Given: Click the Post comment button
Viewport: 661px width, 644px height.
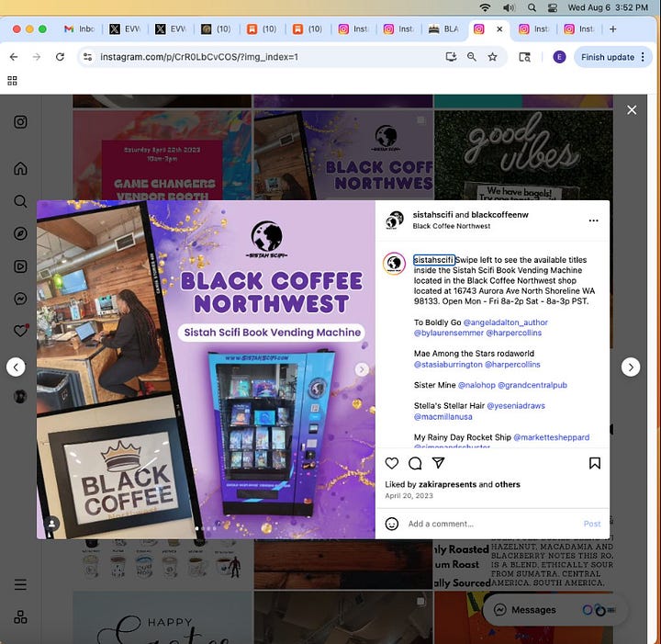Looking at the screenshot, I should tap(592, 524).
